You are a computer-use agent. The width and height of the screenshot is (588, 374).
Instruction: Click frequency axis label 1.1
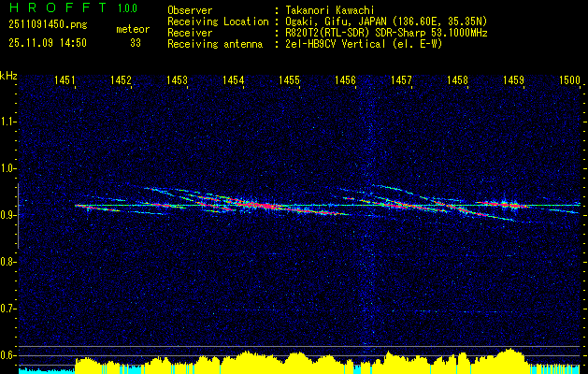(x=7, y=122)
